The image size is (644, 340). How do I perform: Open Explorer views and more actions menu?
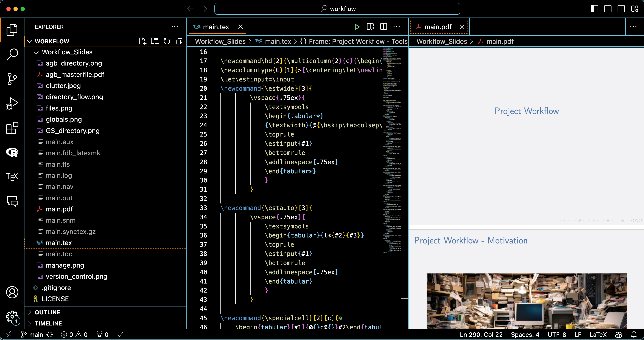click(175, 27)
